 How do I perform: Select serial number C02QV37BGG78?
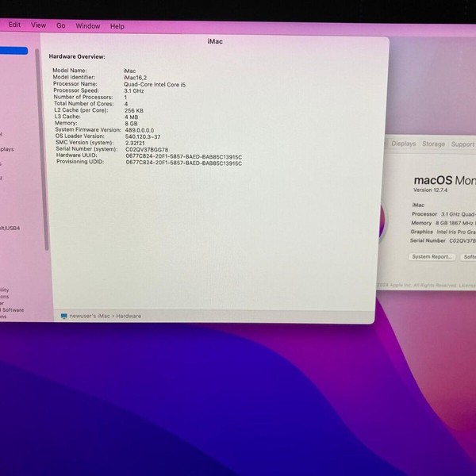(x=147, y=150)
